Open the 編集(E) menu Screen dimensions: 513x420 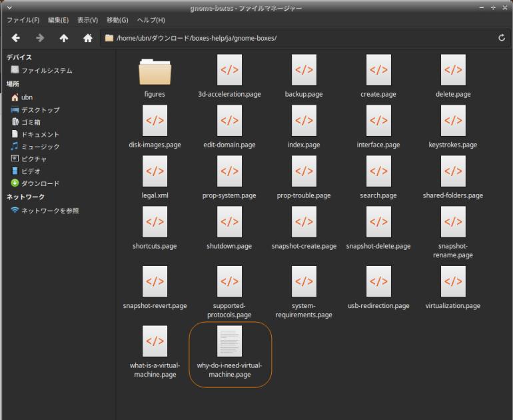(58, 20)
